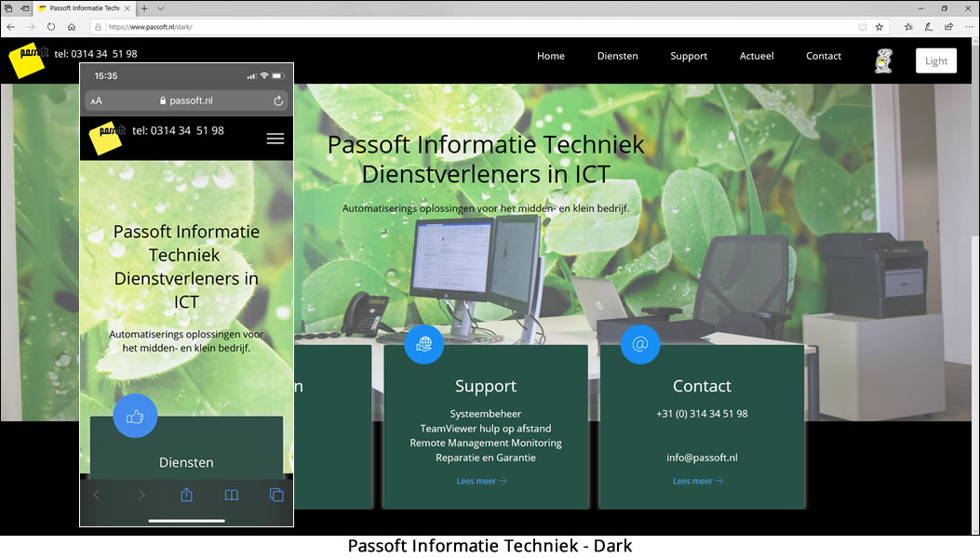Click the mobile Passoft logo
This screenshot has width=980, height=558.
tap(106, 138)
